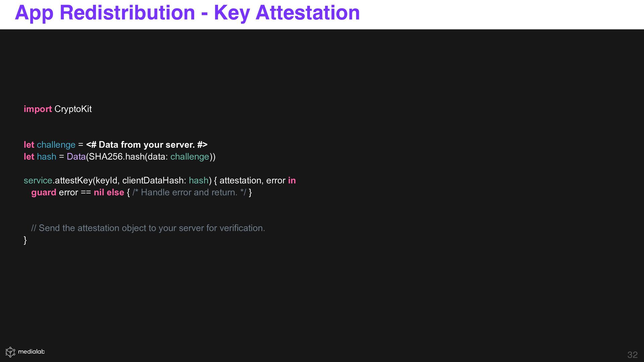Select the Data from your server placeholder
644x362 pixels.
(x=147, y=145)
